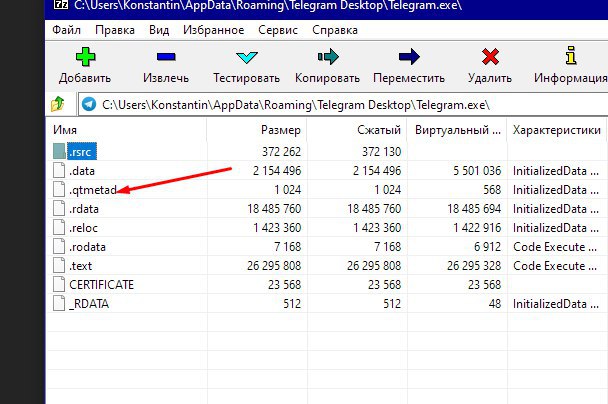Click the Telegram icon in address bar
The image size is (608, 404).
(89, 104)
